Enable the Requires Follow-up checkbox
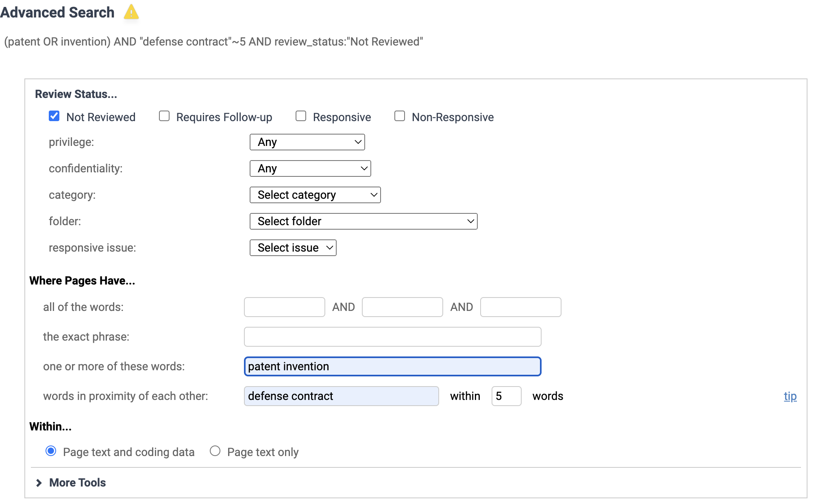Viewport: 814px width, 504px height. pyautogui.click(x=164, y=116)
